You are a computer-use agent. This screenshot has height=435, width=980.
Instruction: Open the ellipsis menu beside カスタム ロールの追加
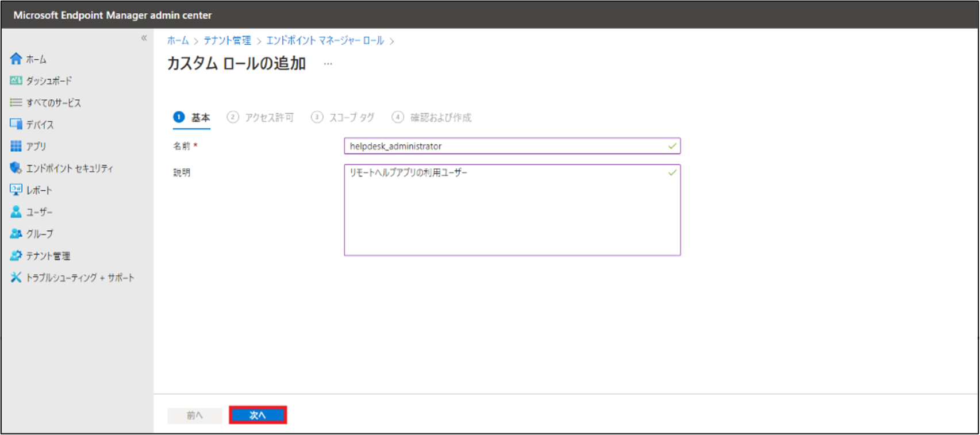pyautogui.click(x=328, y=64)
